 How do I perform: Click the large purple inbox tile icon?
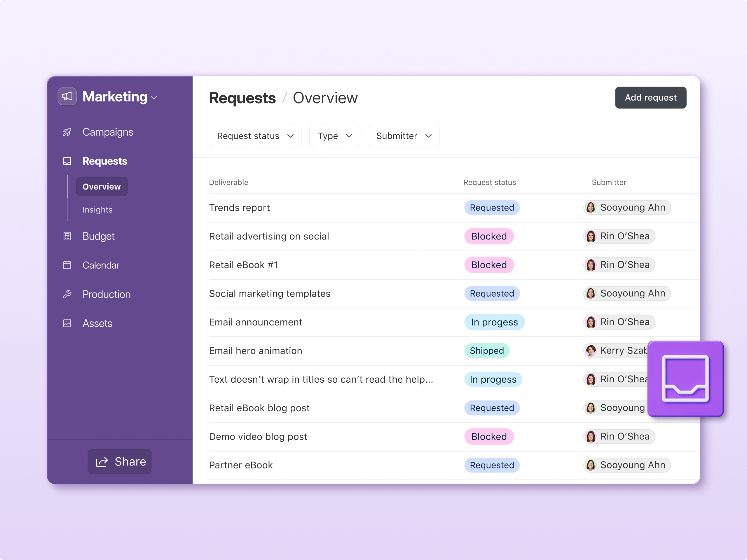pos(685,379)
